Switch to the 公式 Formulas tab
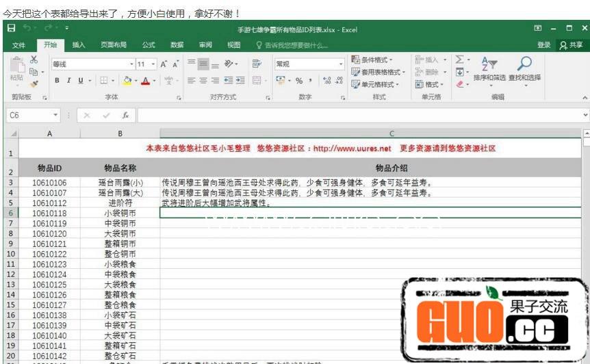This screenshot has width=590, height=364. (149, 44)
